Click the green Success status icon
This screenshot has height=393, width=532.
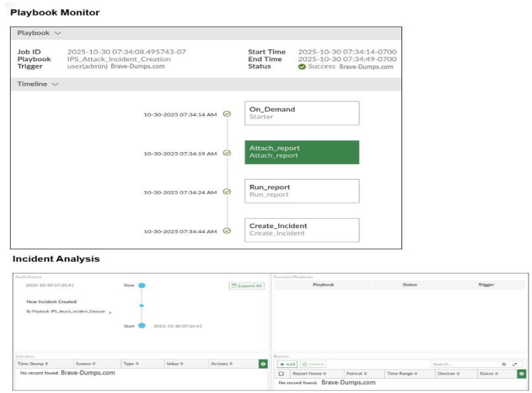click(302, 67)
